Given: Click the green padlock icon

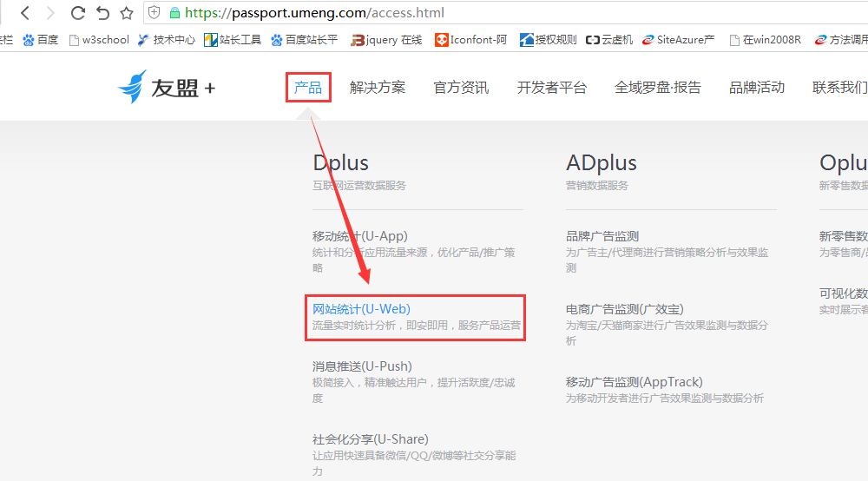Looking at the screenshot, I should tap(175, 13).
